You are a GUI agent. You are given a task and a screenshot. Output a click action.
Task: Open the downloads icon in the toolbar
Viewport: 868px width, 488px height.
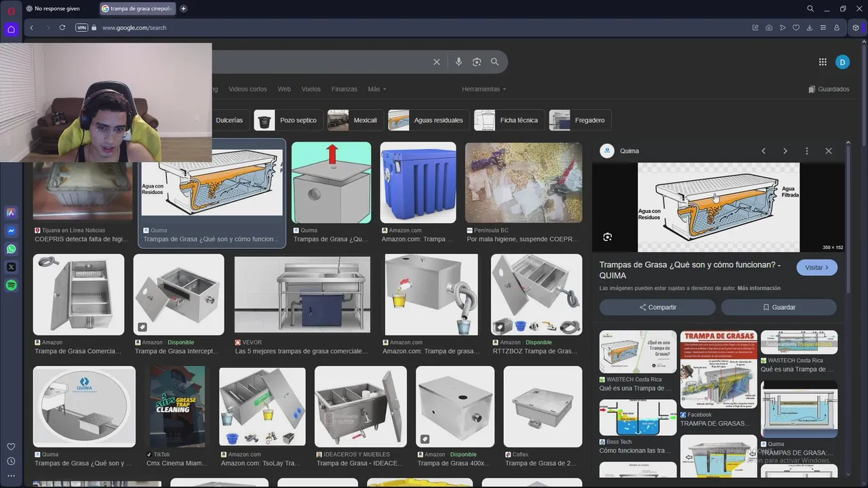coord(810,28)
